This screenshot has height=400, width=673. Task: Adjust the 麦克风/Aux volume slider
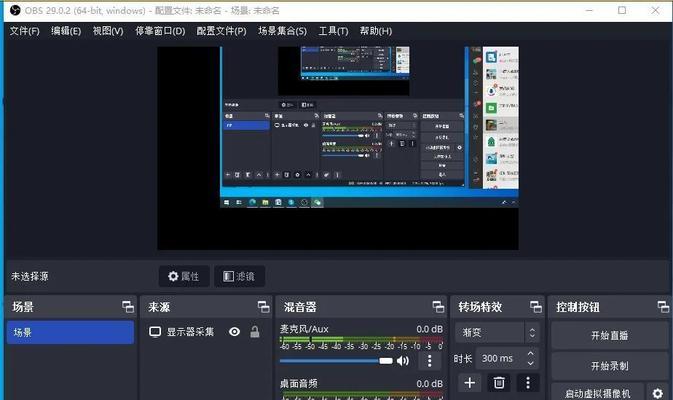tap(336, 361)
